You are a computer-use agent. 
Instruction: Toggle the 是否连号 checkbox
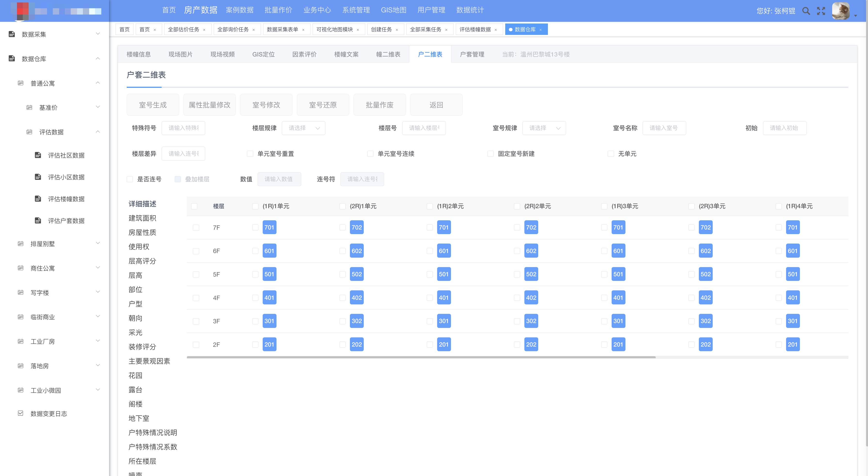pyautogui.click(x=130, y=179)
